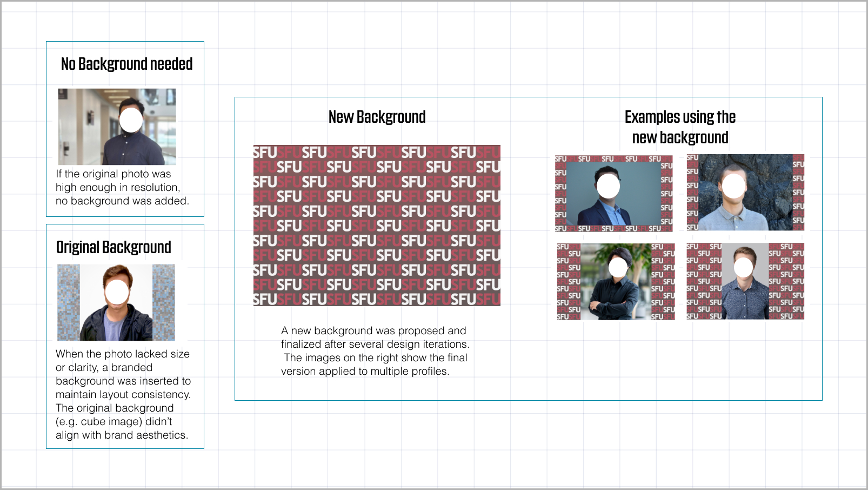Select the 'Examples using the new background' heading

tap(680, 127)
